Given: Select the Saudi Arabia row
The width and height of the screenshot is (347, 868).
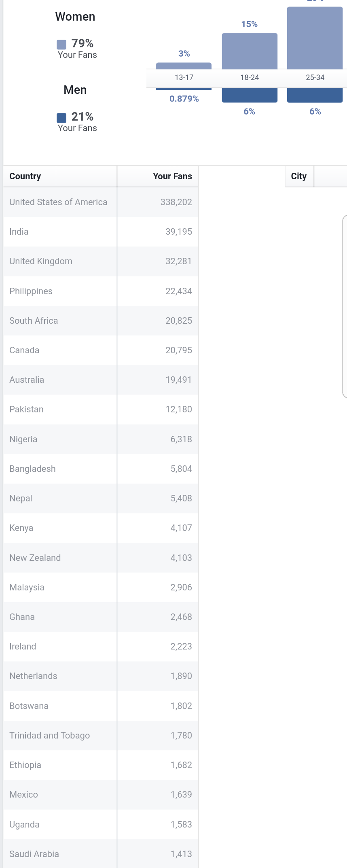Looking at the screenshot, I should tap(101, 854).
